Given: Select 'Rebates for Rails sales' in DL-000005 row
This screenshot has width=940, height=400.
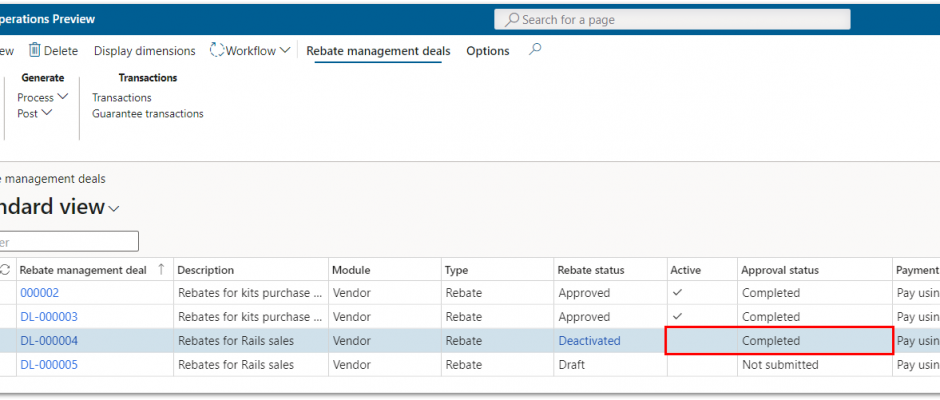Looking at the screenshot, I should click(236, 365).
